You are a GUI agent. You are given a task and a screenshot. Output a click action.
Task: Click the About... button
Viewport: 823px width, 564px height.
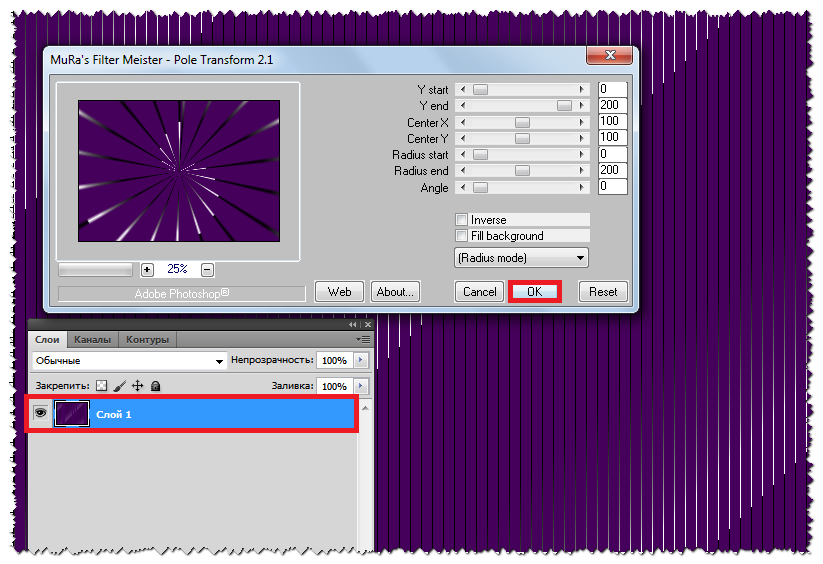tap(395, 292)
